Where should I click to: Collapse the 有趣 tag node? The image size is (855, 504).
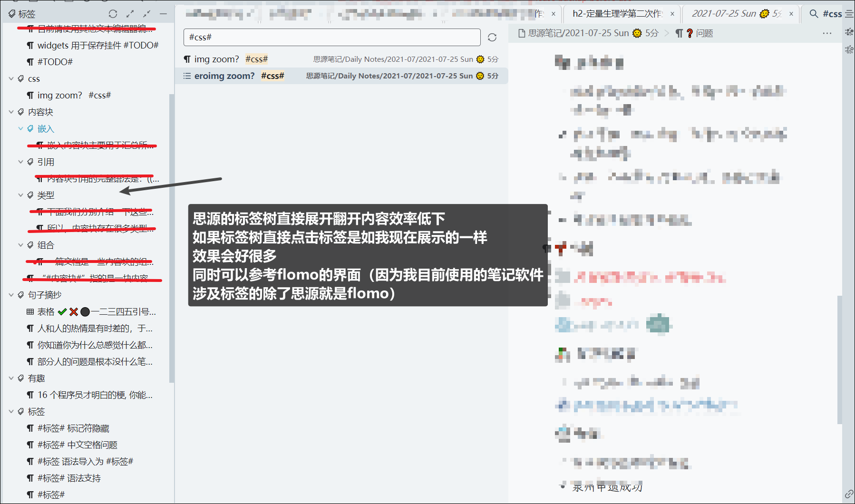[11, 378]
